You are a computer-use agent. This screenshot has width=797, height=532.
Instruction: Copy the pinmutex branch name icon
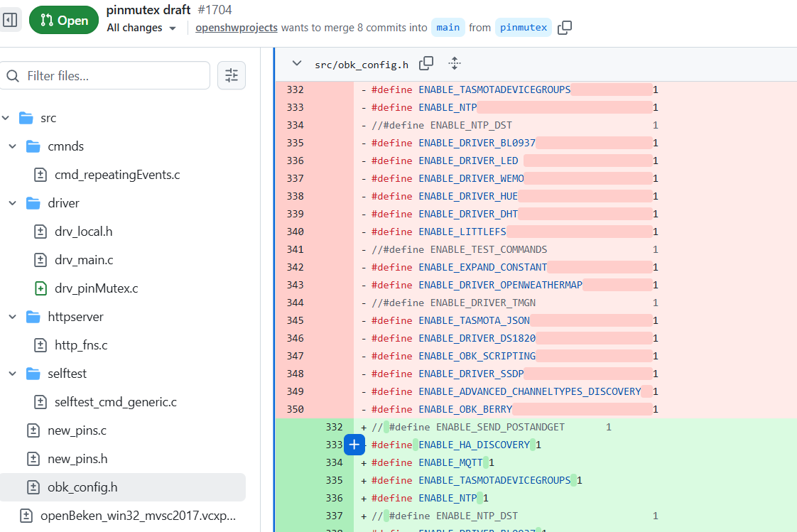point(565,28)
